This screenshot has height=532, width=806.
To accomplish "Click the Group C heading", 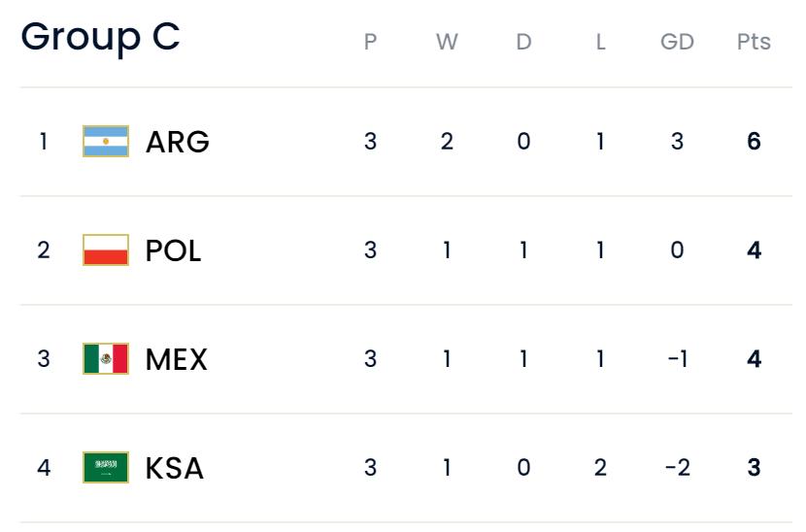I will [x=101, y=37].
